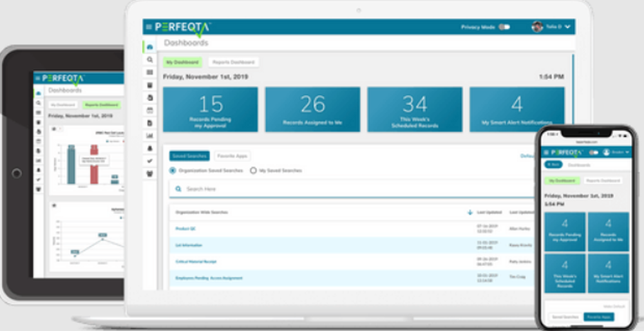Click the magnifier search icon in laptop sidebar
644x331 pixels.
[x=150, y=59]
